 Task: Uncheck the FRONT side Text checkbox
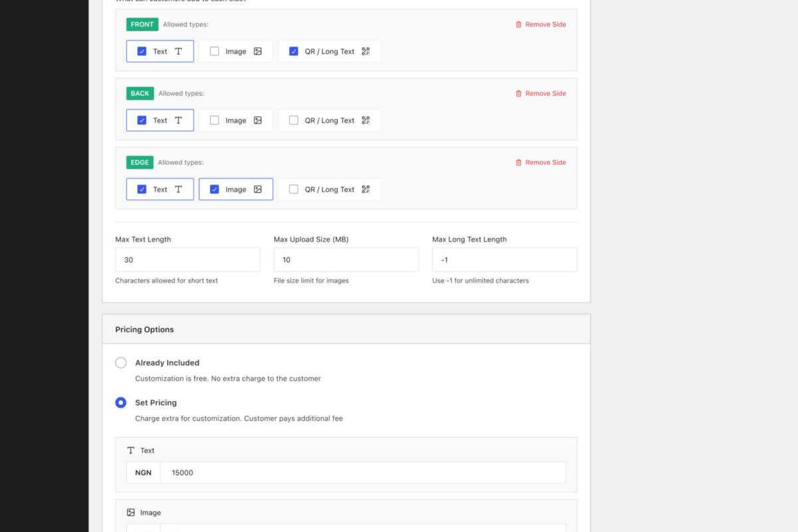tap(142, 51)
